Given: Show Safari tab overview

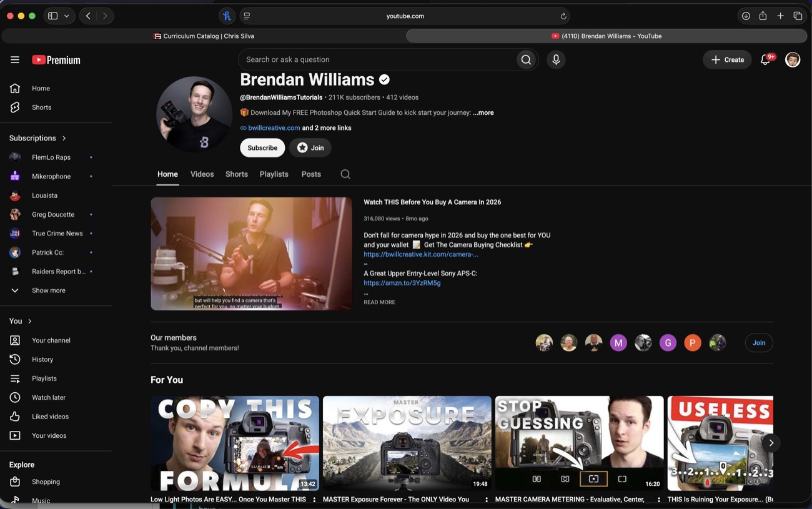Looking at the screenshot, I should 798,16.
